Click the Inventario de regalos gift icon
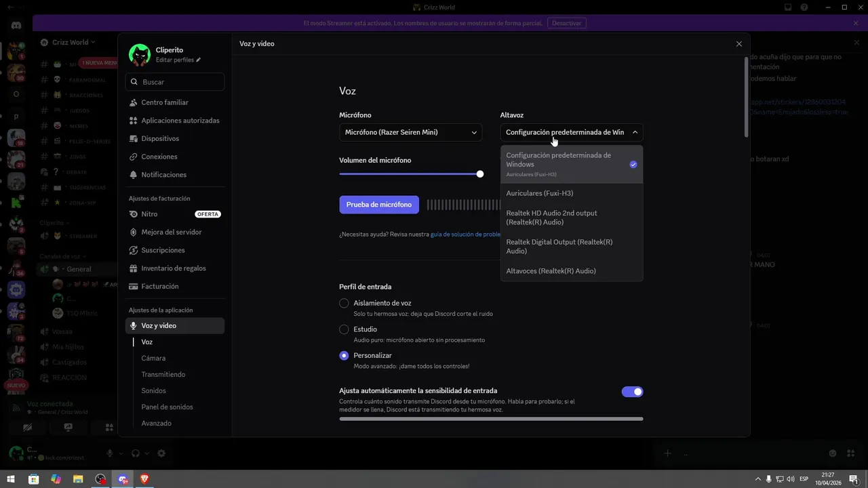 [x=134, y=268]
